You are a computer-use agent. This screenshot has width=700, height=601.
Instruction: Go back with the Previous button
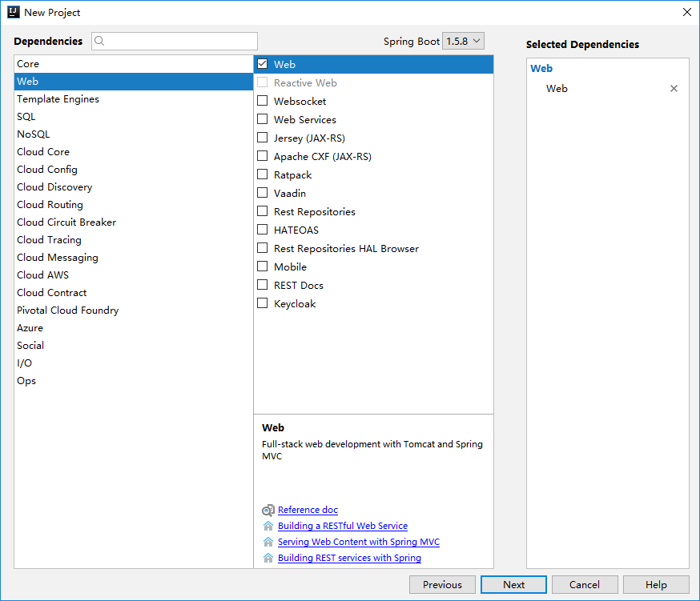[x=442, y=584]
